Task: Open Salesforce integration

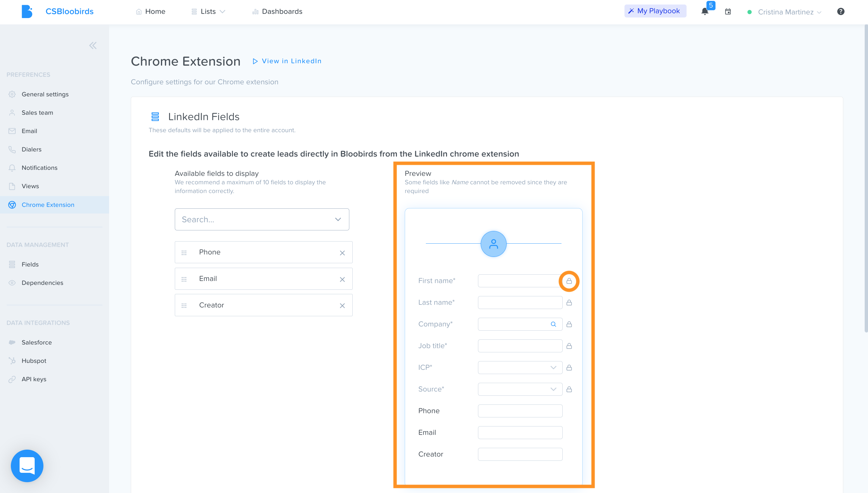Action: (36, 342)
